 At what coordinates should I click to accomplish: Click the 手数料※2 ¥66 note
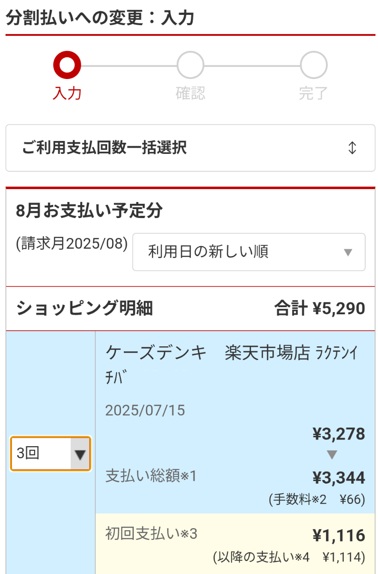tap(317, 499)
